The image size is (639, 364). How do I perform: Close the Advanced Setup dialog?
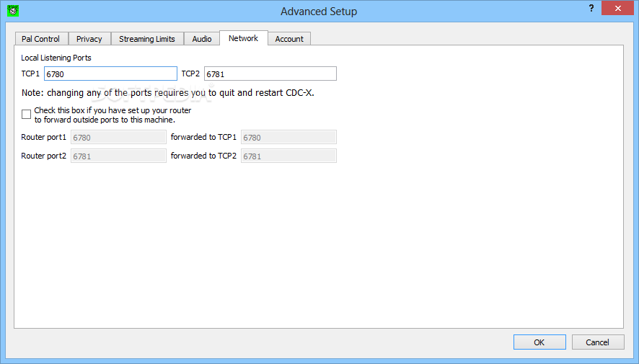(618, 8)
